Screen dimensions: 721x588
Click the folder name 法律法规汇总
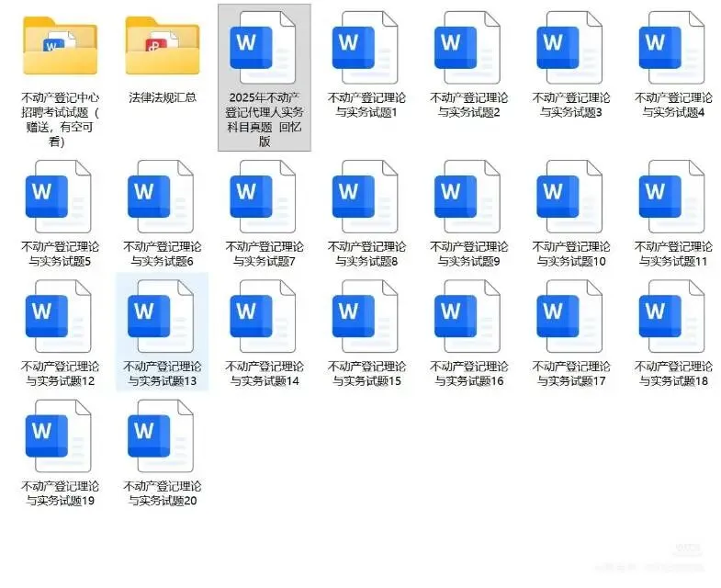163,97
